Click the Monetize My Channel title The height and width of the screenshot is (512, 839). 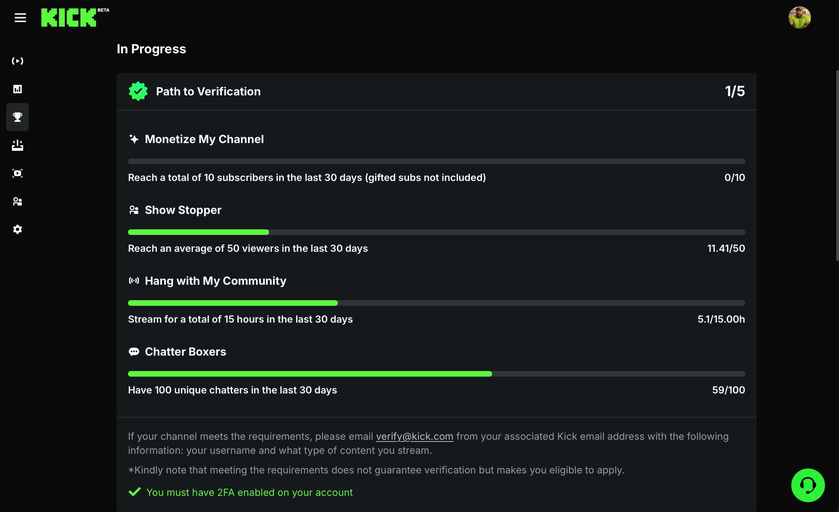pos(204,139)
